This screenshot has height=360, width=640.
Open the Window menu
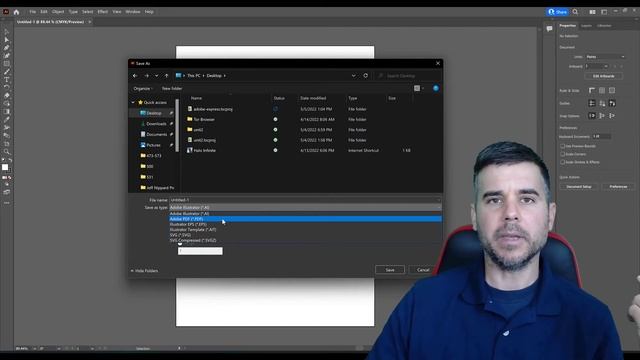[133, 12]
